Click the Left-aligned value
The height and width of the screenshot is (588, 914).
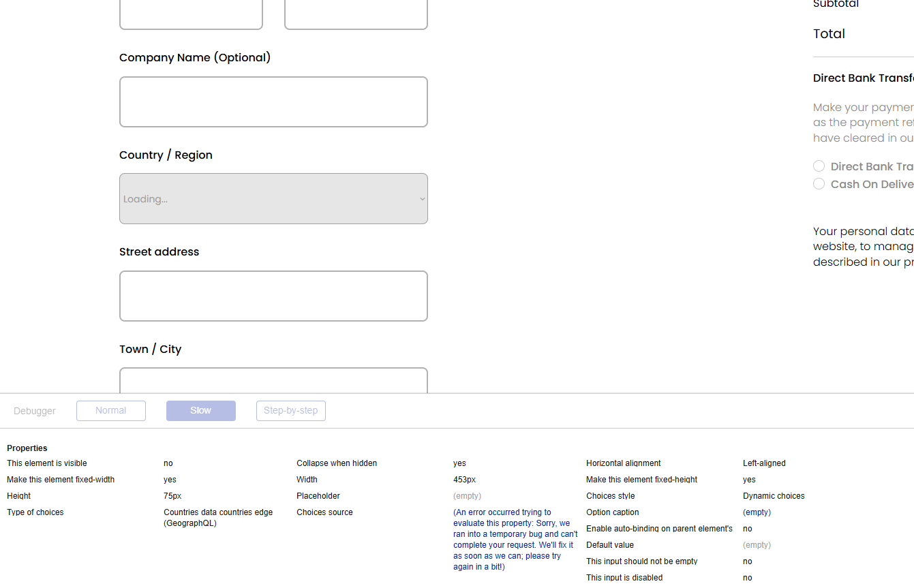[764, 463]
